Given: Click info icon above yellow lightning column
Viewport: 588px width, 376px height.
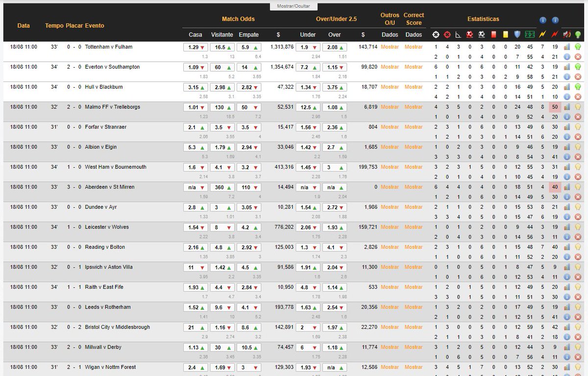Looking at the screenshot, I should [542, 20].
